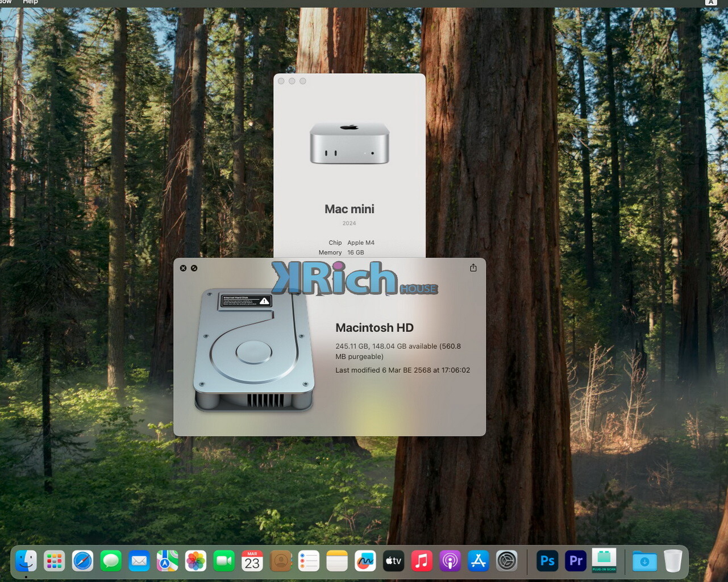Launch Maps from the Dock
The image size is (728, 582).
point(168,561)
